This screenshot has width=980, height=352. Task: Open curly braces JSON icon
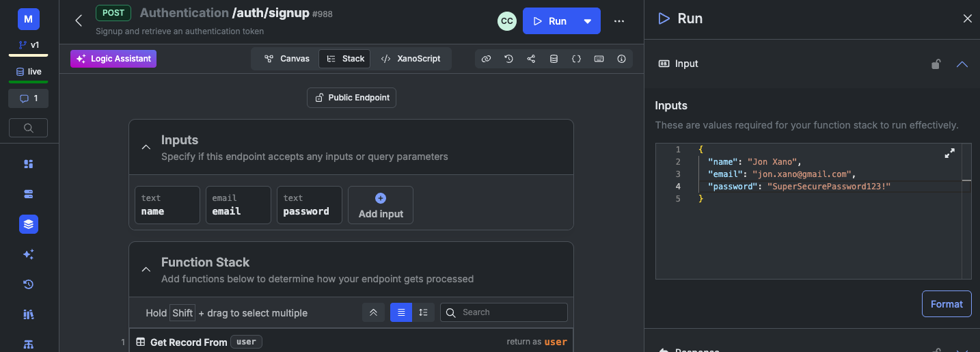[x=576, y=59]
